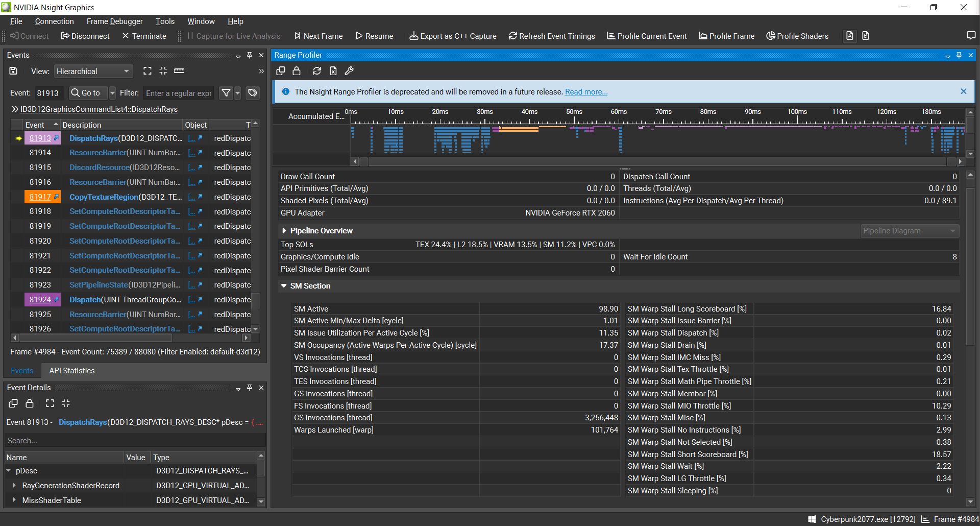Collapse the SM Section
The height and width of the screenshot is (526, 980).
[284, 286]
